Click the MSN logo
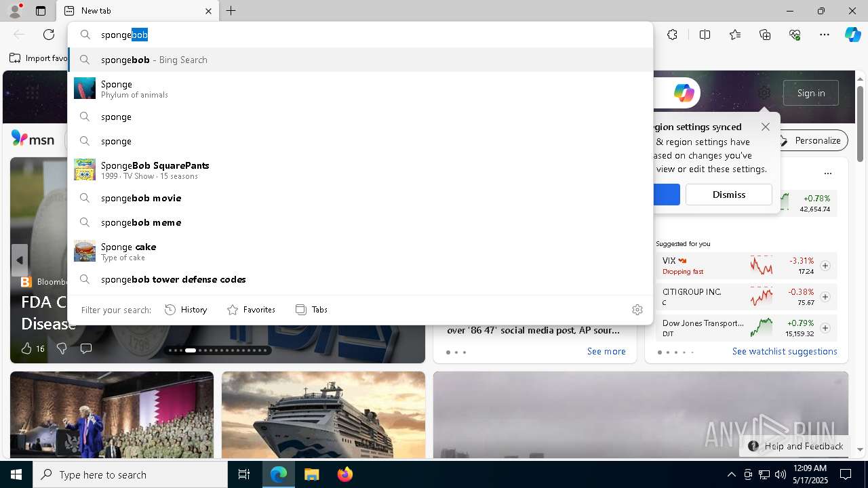Viewport: 868px width, 488px height. point(33,140)
